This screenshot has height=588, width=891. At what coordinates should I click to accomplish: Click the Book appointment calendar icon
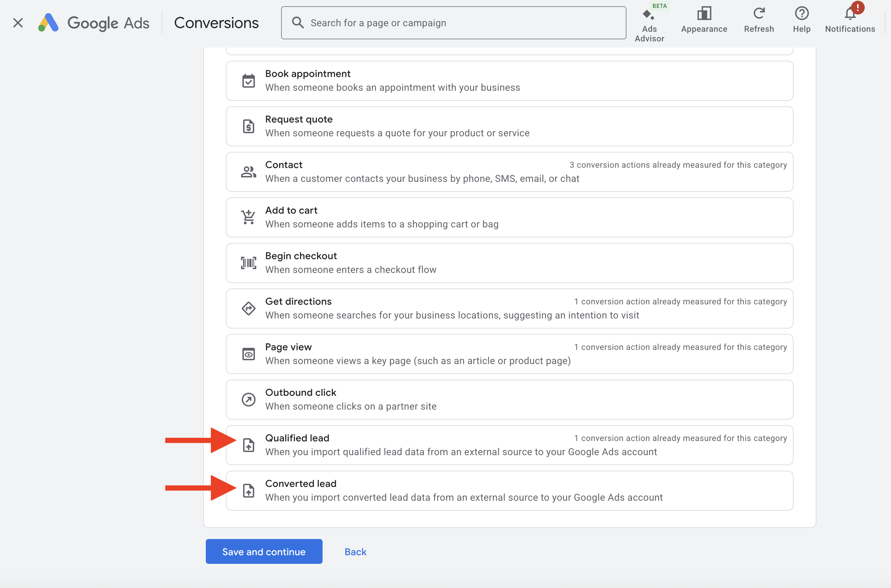pyautogui.click(x=248, y=81)
